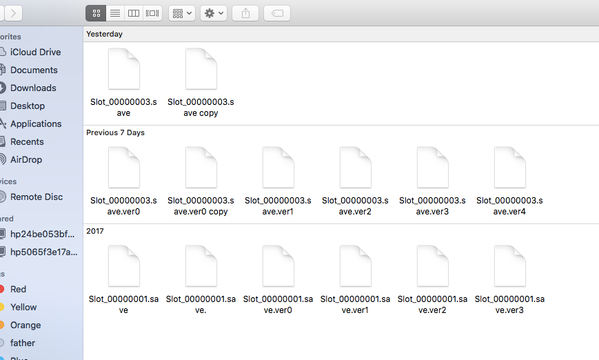The height and width of the screenshot is (360, 599).
Task: Click the Previous 7 Days group header
Action: coord(115,133)
